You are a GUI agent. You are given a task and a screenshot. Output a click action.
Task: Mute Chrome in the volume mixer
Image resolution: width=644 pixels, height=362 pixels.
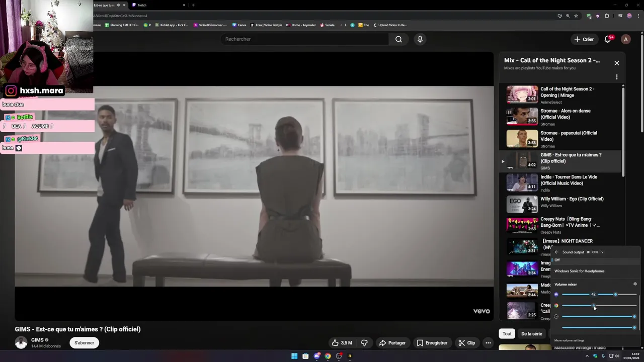(556, 305)
